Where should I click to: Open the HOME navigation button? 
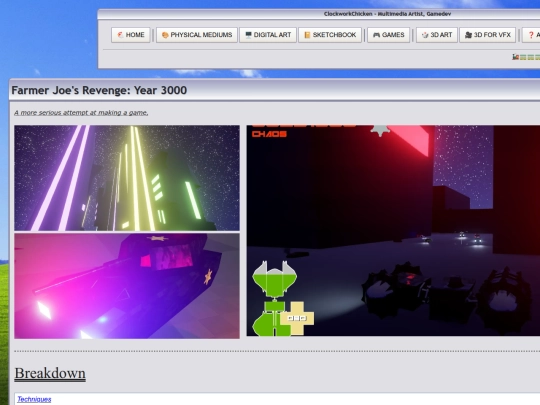pyautogui.click(x=131, y=35)
